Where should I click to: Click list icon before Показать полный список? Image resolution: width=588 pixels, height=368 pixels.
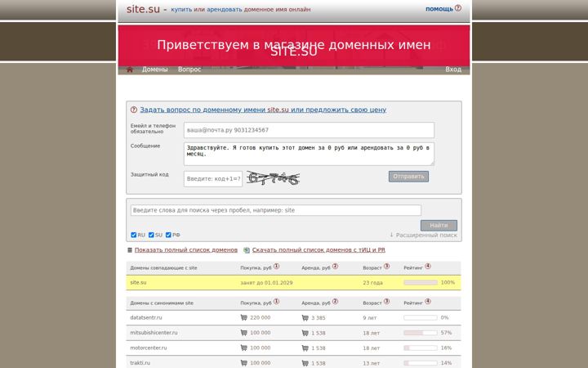[130, 250]
